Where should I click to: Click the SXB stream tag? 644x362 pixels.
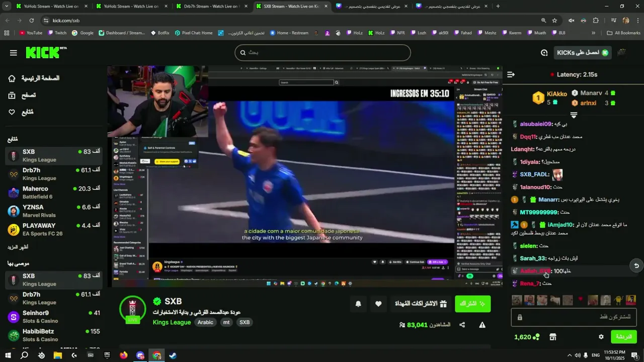click(x=245, y=322)
